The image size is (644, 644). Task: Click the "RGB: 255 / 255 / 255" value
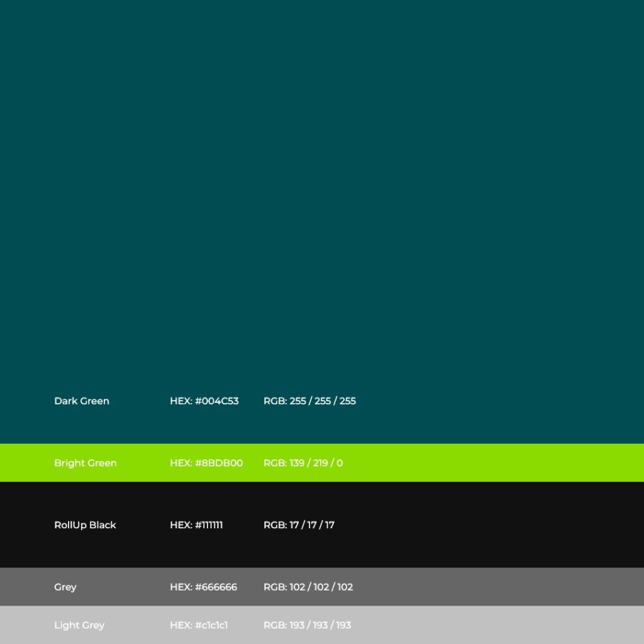point(309,401)
